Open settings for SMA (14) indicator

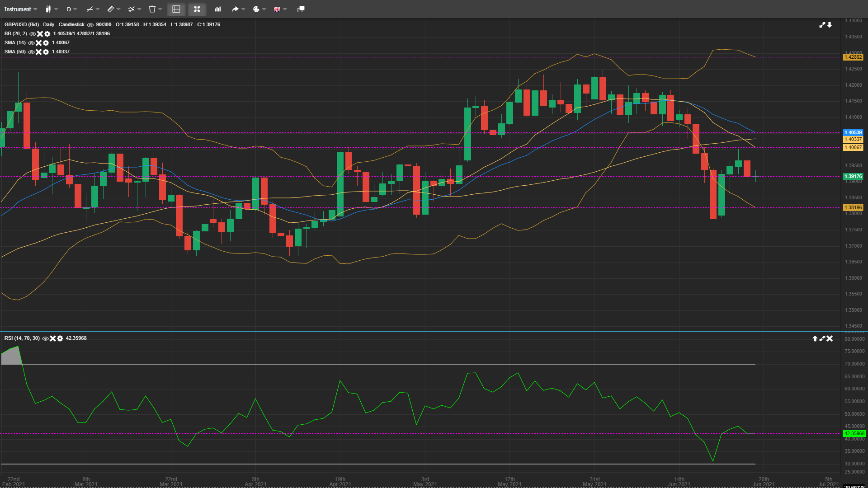coord(46,43)
